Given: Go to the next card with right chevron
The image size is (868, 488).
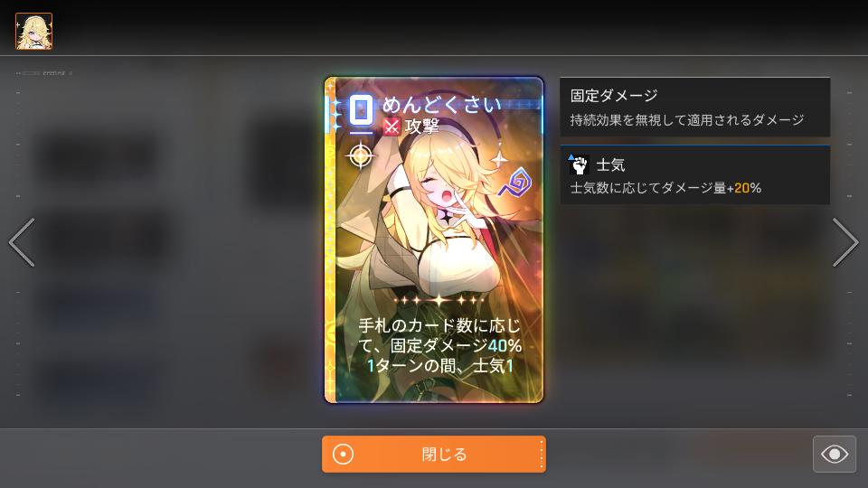Looking at the screenshot, I should click(845, 242).
